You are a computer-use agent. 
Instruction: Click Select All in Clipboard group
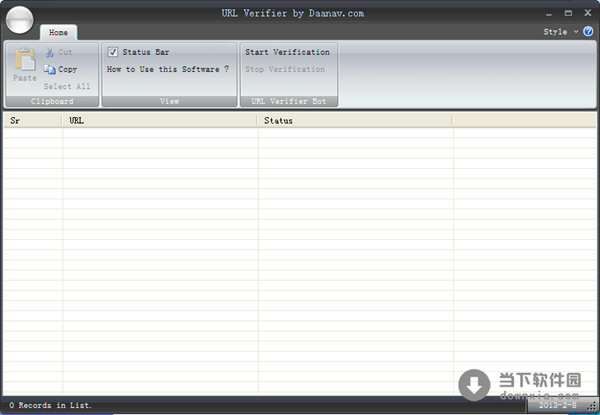pyautogui.click(x=67, y=86)
